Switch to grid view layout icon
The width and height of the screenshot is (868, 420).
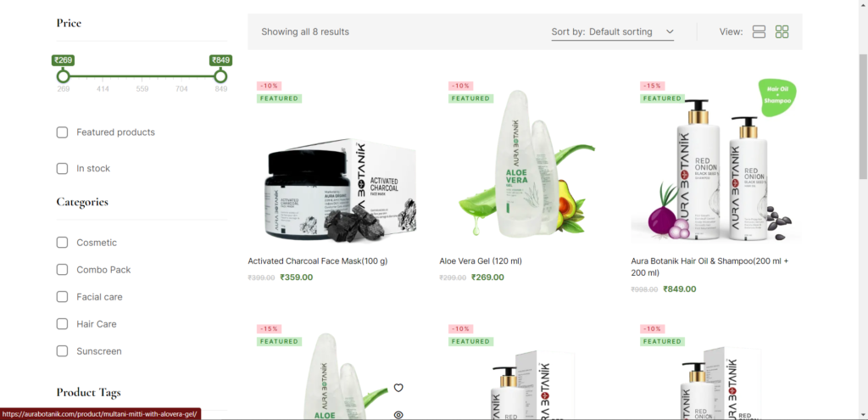[x=782, y=31]
